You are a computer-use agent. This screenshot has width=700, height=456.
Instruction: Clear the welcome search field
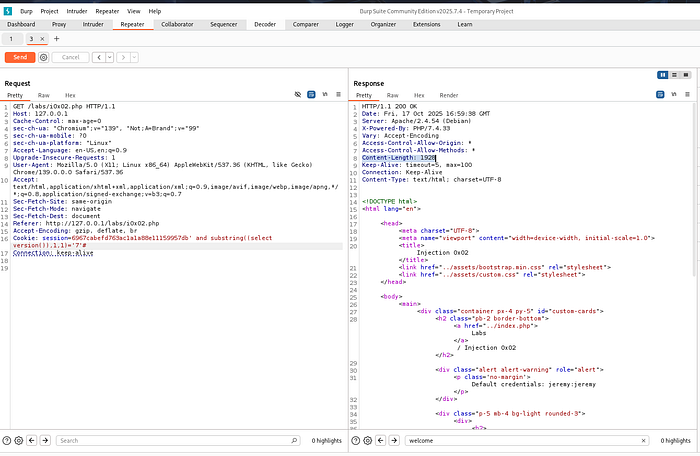(x=643, y=440)
